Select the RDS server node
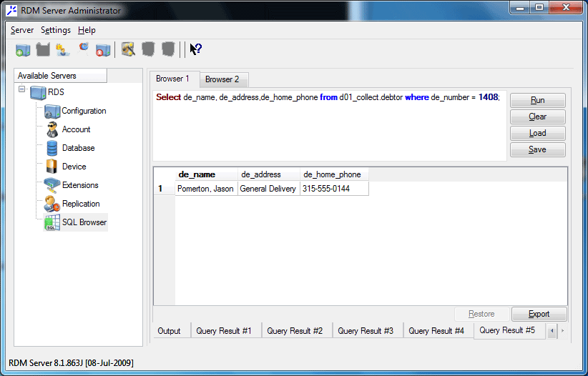The height and width of the screenshot is (376, 588). coord(47,92)
